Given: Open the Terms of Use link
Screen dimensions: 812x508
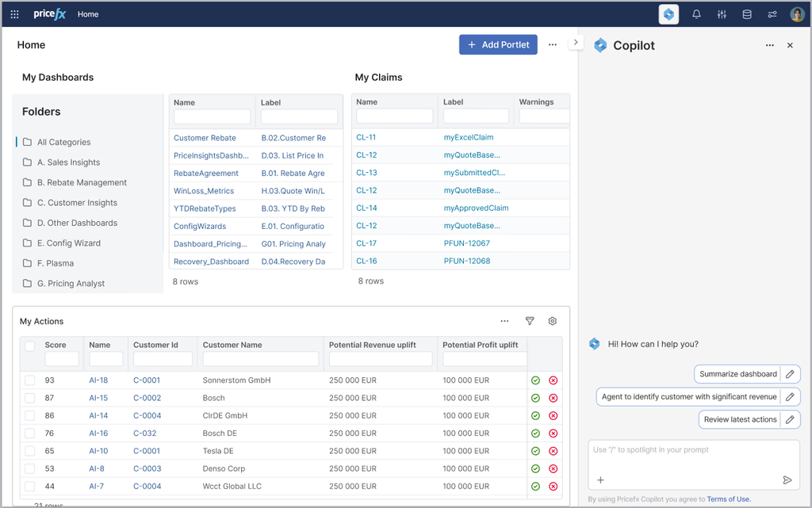Looking at the screenshot, I should [x=728, y=499].
